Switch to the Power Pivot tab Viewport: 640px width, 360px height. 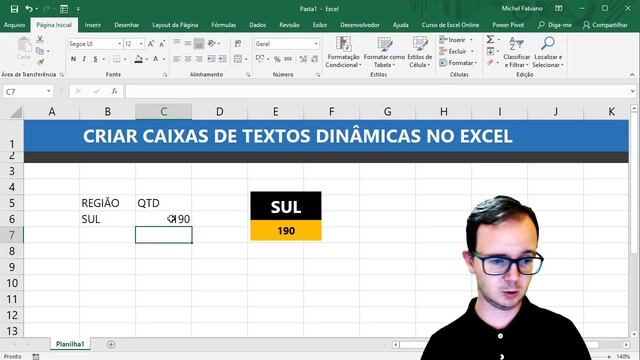(508, 25)
